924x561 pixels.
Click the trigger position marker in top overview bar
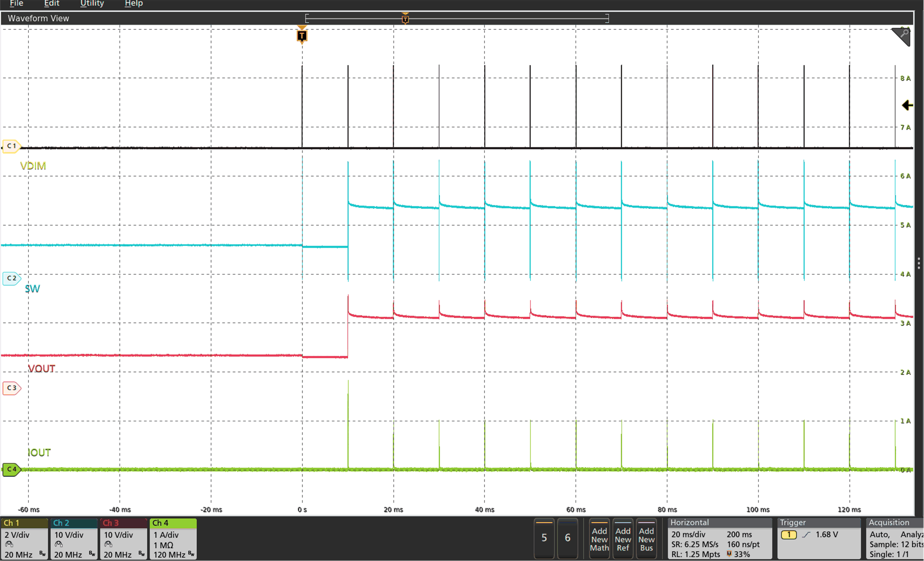pyautogui.click(x=405, y=18)
